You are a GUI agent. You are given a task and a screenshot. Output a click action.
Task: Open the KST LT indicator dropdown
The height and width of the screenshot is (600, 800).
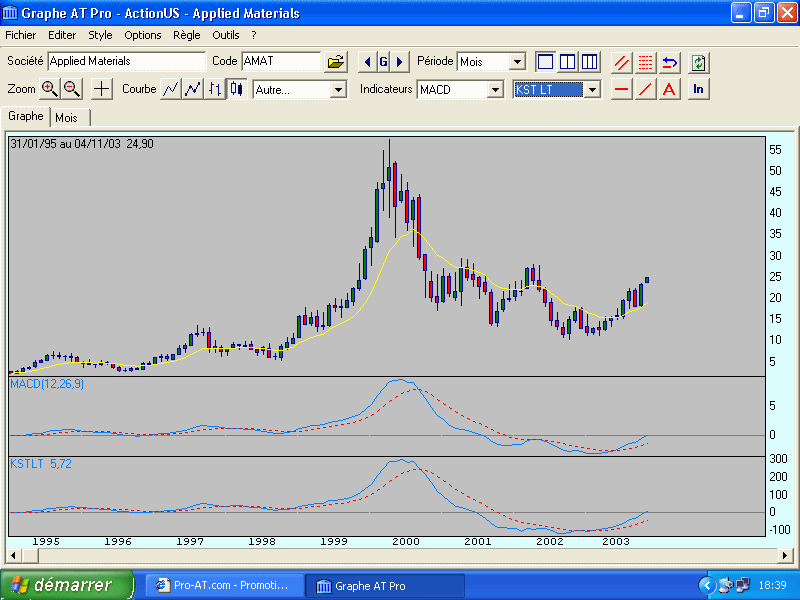pyautogui.click(x=592, y=90)
